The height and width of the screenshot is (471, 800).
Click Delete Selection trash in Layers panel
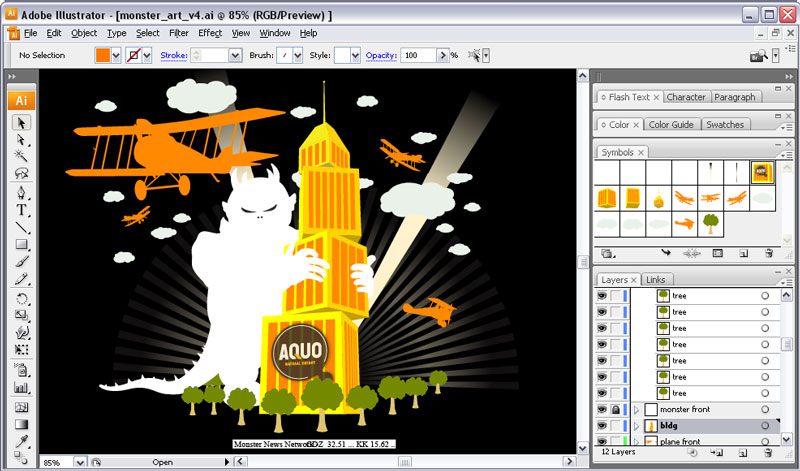tap(768, 453)
